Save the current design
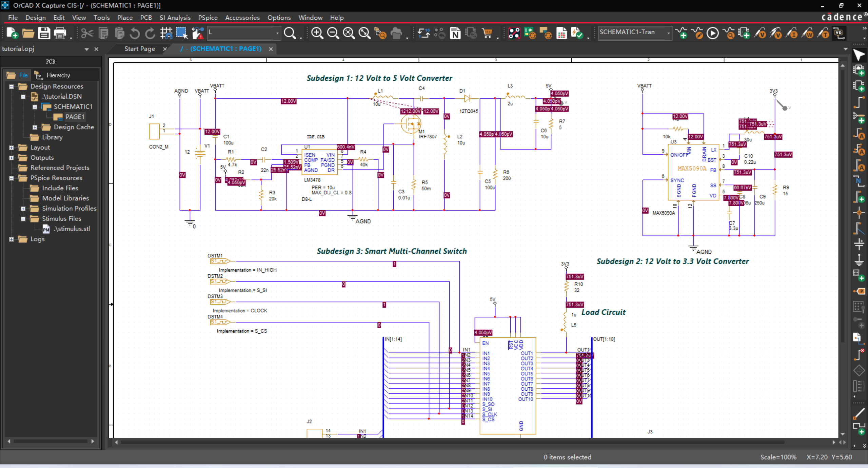Image resolution: width=868 pixels, height=468 pixels. (44, 33)
